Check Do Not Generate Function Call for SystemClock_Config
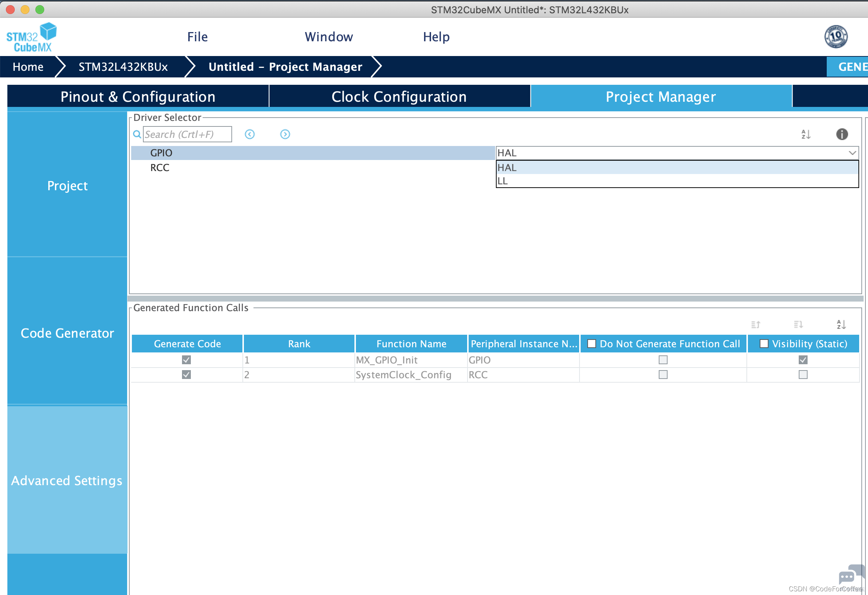 point(663,375)
